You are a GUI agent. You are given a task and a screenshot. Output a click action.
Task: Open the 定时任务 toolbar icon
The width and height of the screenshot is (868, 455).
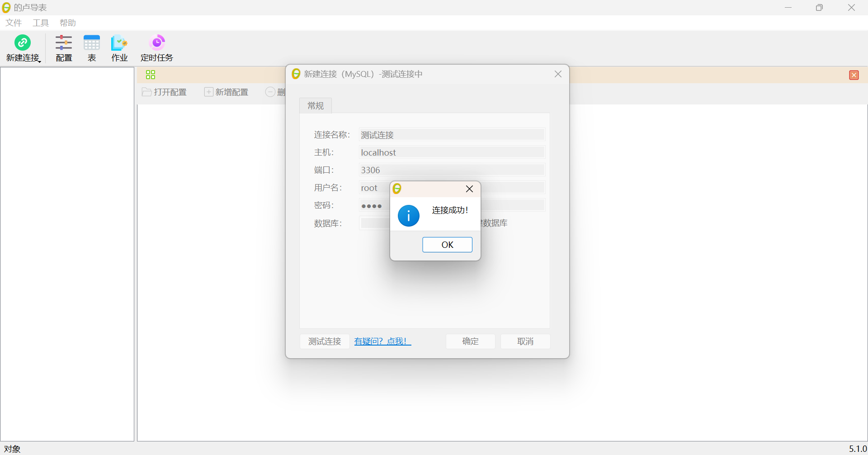(x=157, y=48)
